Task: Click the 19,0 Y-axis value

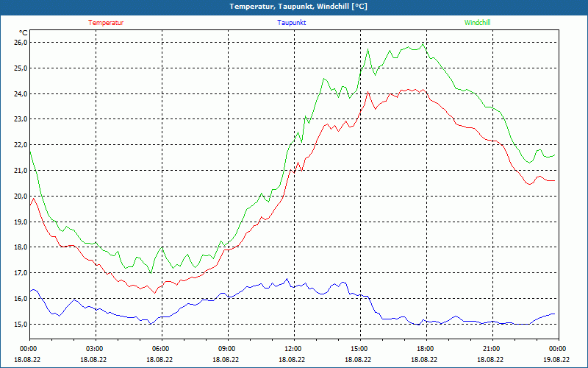Action: [21, 222]
